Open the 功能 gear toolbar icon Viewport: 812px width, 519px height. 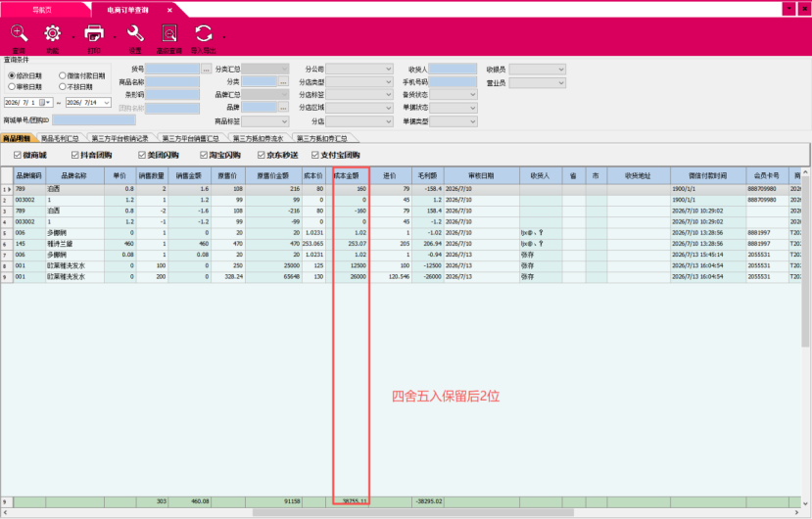coord(52,33)
